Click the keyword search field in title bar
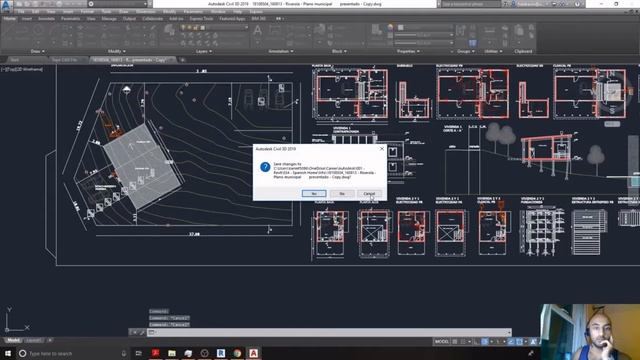The width and height of the screenshot is (640, 360). 471,4
